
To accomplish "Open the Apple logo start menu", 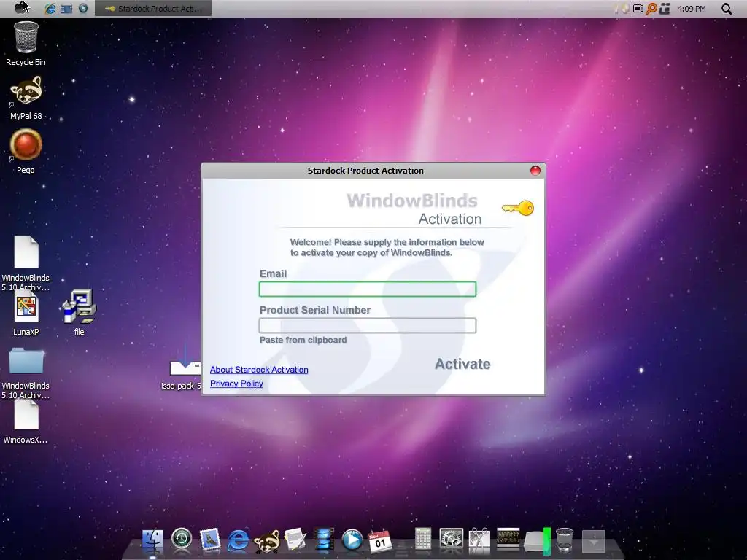I will coord(20,7).
